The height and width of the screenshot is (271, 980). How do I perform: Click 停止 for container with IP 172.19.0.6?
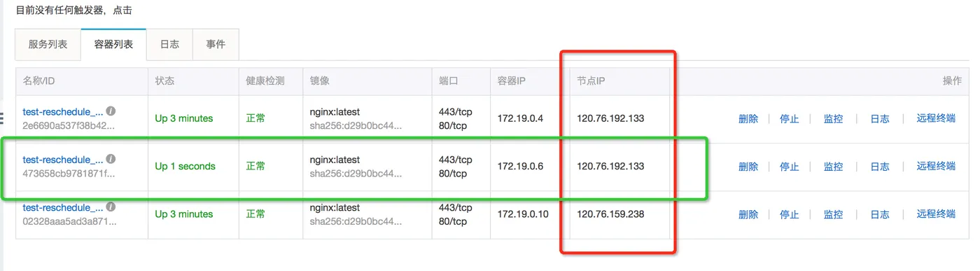[790, 167]
